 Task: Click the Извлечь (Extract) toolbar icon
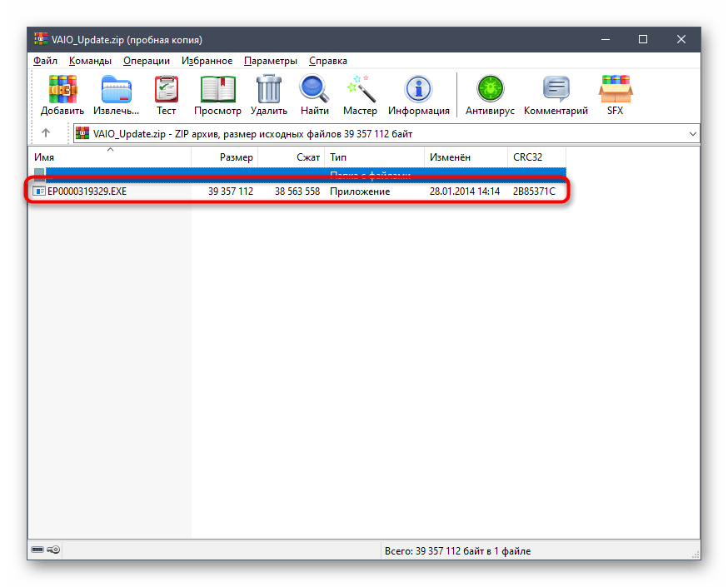click(x=116, y=95)
